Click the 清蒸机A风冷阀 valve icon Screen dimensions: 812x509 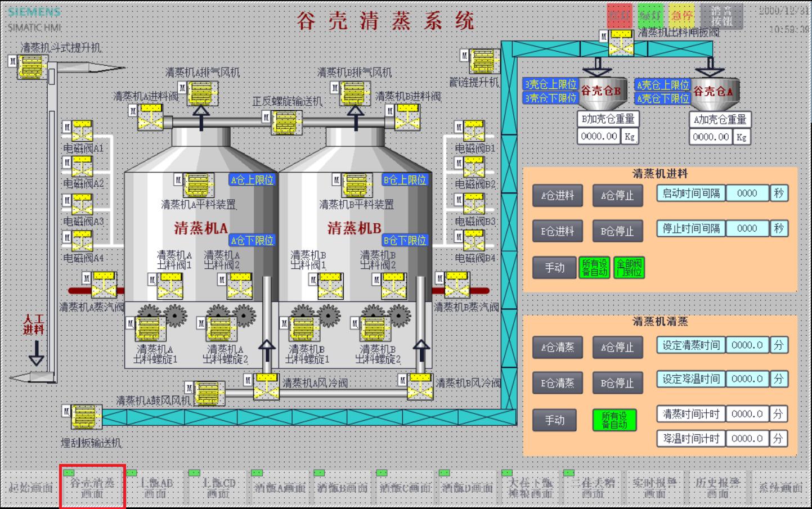coord(266,387)
